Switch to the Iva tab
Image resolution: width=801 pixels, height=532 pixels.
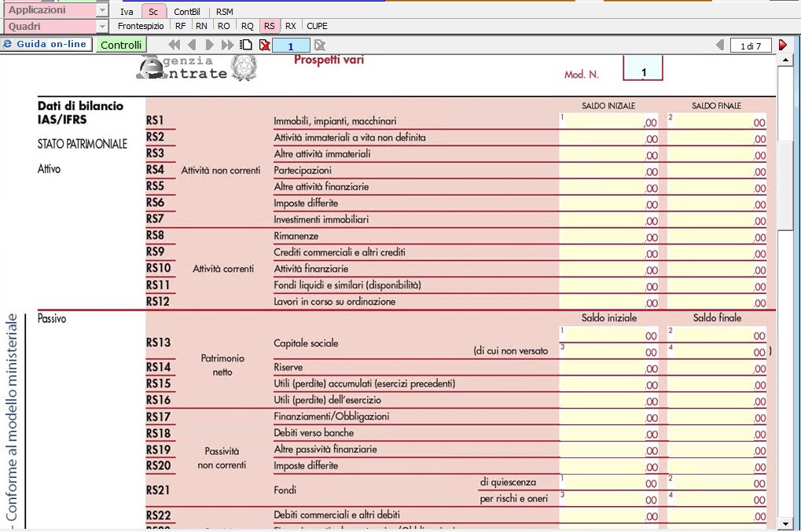[x=127, y=11]
